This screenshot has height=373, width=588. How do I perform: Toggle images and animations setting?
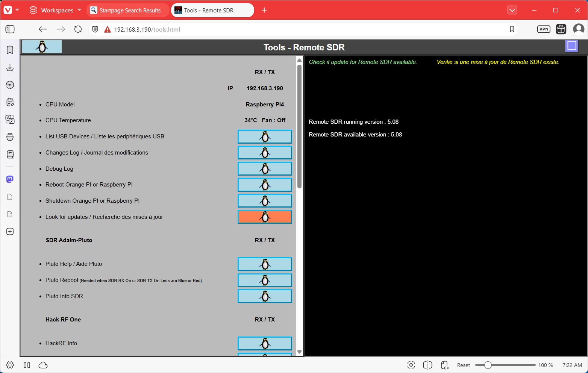[427, 365]
